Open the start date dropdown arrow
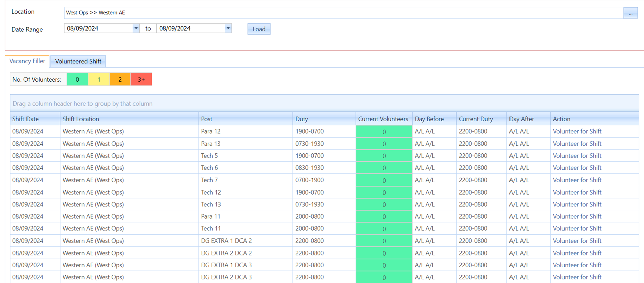 136,28
